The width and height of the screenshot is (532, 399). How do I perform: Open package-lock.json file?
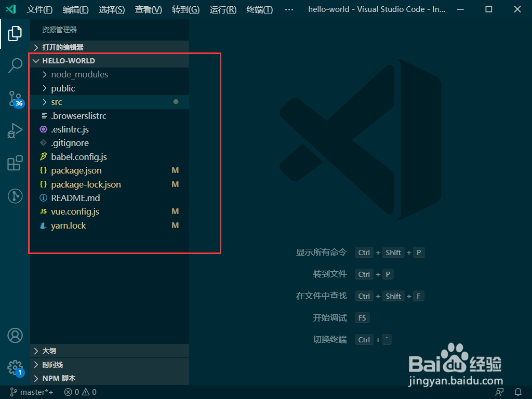point(110,184)
